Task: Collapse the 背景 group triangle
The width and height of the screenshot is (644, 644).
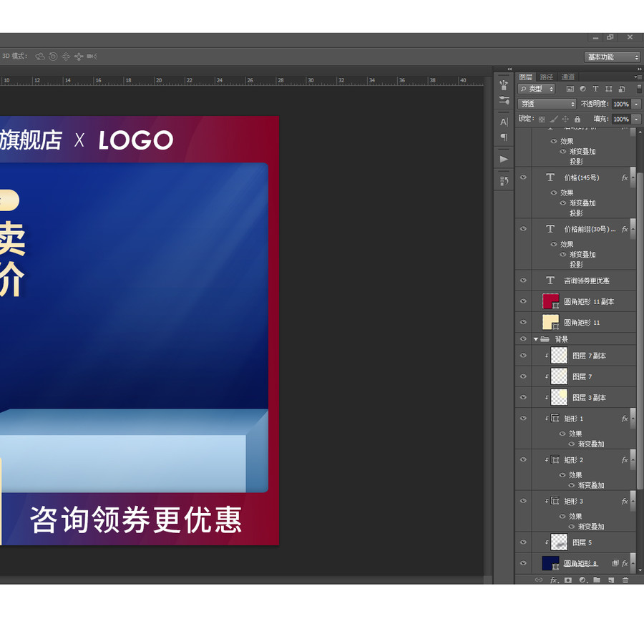Action: (535, 339)
